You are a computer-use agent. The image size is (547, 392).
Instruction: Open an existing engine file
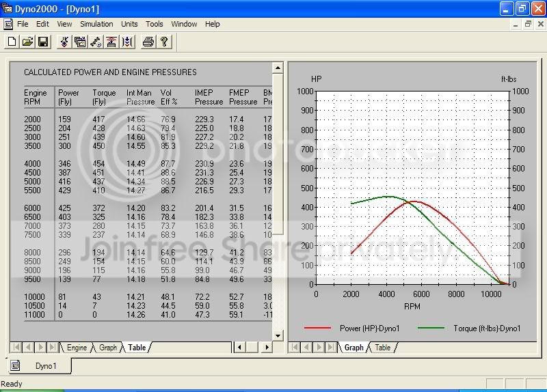pos(27,42)
